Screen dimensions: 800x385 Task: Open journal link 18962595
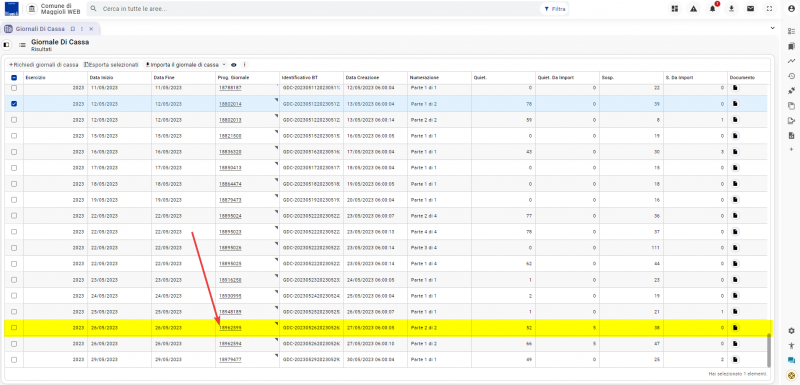tap(230, 328)
